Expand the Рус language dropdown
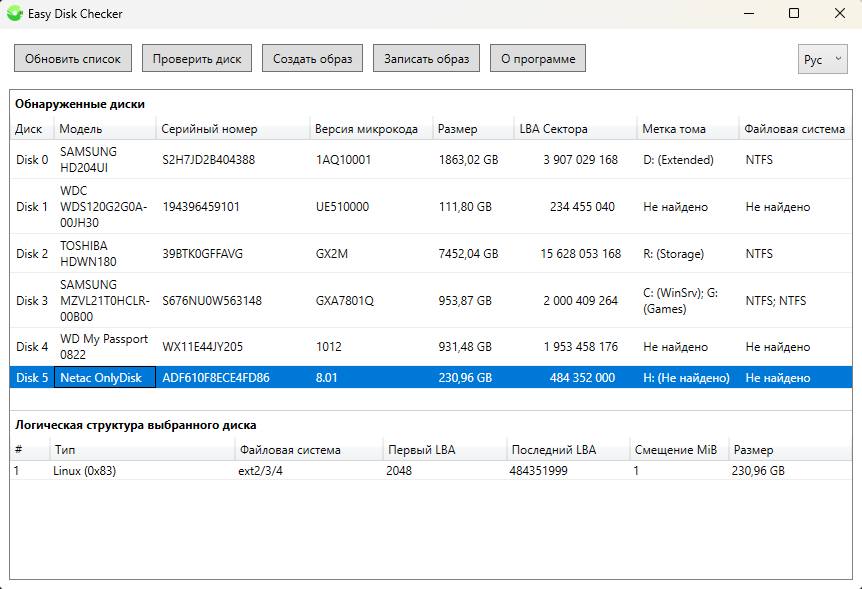The image size is (862, 589). (822, 60)
